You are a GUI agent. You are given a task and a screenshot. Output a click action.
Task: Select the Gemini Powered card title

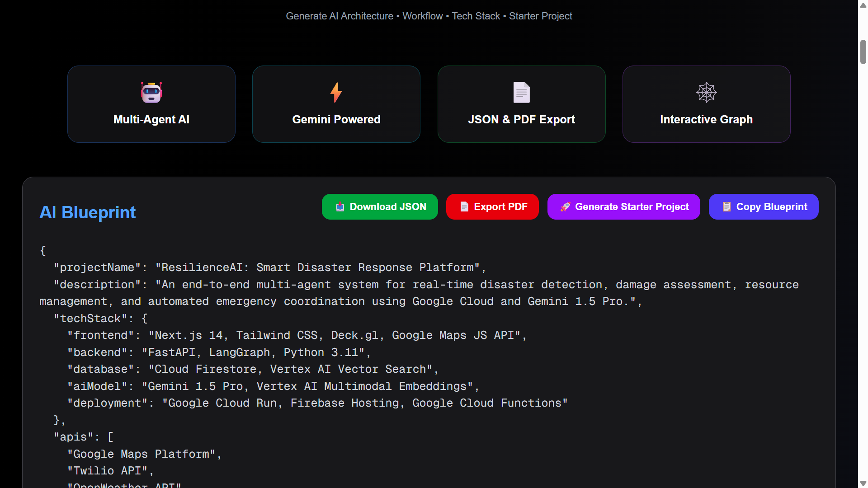coord(336,120)
